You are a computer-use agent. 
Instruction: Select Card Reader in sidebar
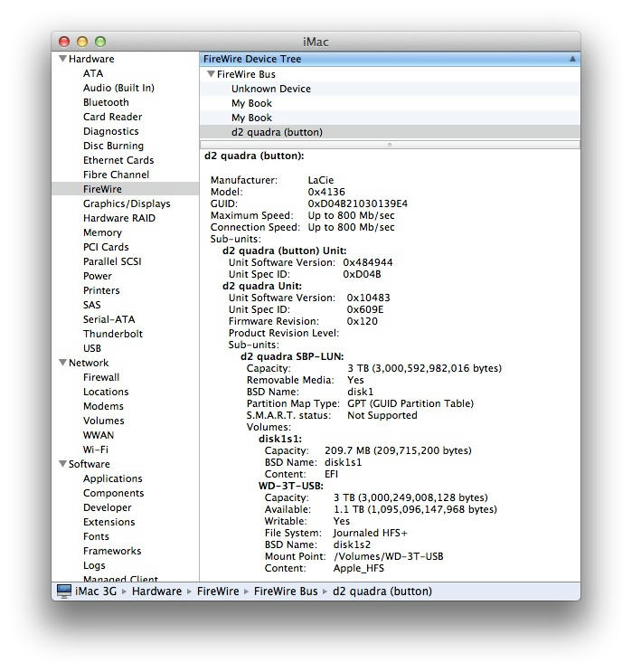pos(113,117)
